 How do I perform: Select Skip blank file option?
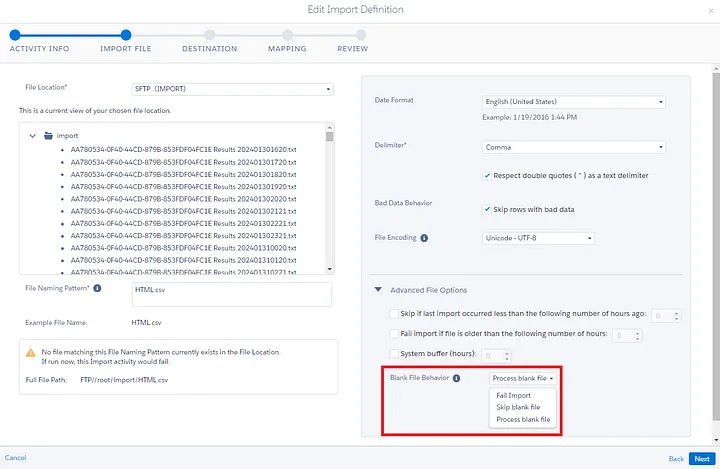518,407
